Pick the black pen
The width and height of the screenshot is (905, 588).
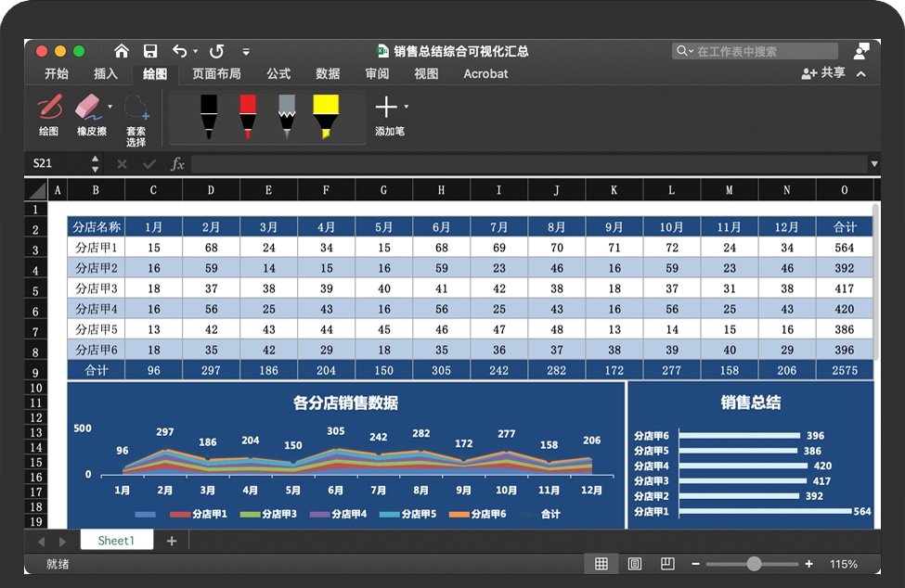(x=208, y=116)
